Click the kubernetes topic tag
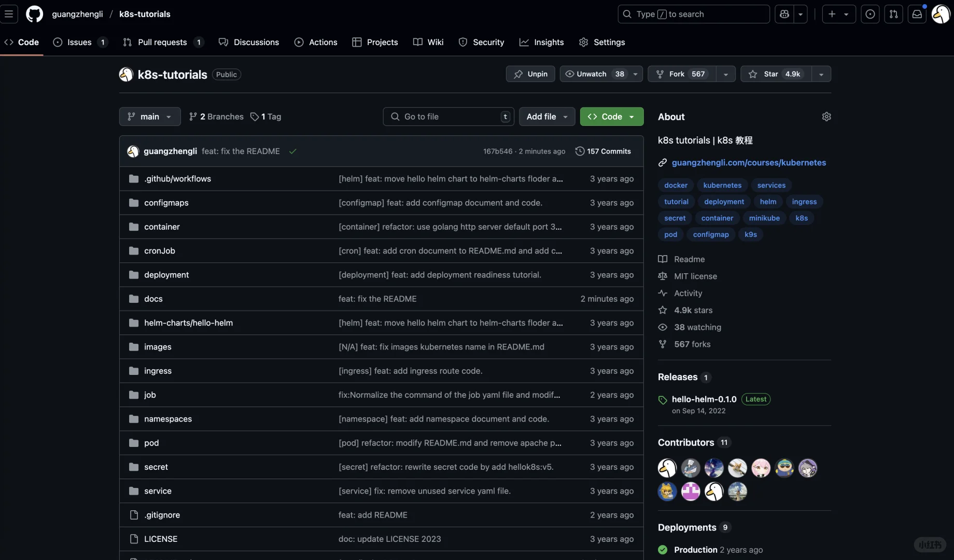Screen dimensions: 954x560 point(722,185)
